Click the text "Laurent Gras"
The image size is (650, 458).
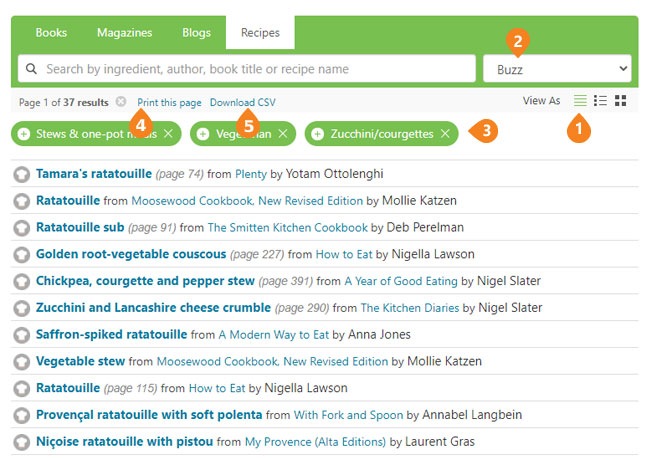tap(440, 441)
